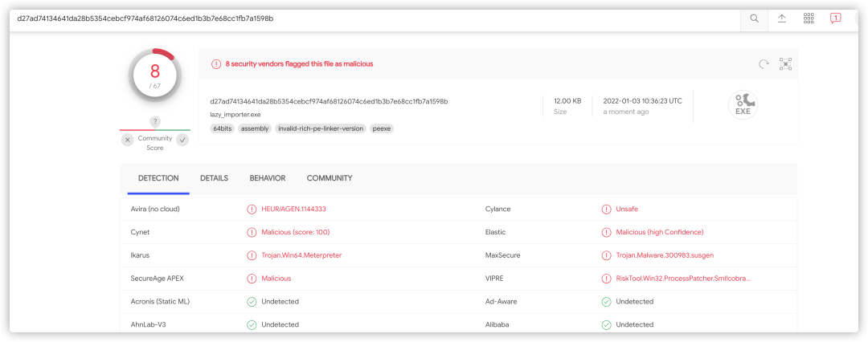Select the 64bits tag

point(223,128)
